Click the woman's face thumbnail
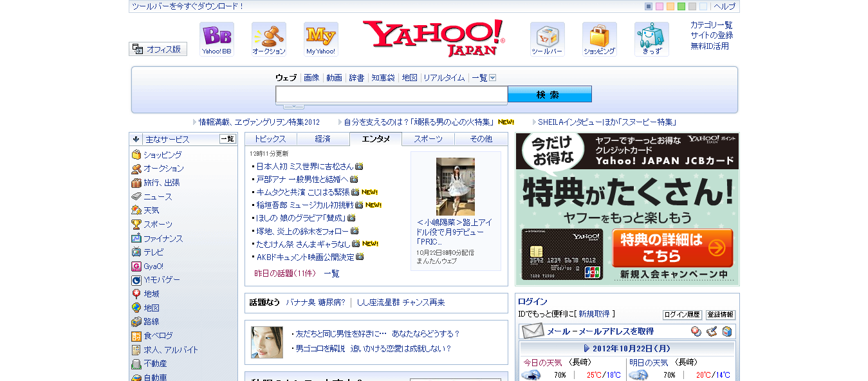 pos(267,342)
